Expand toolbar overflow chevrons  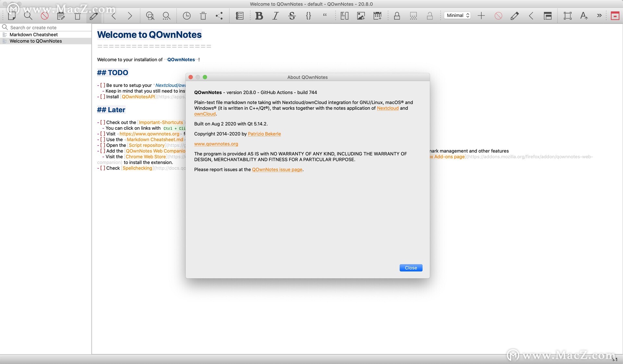click(599, 15)
